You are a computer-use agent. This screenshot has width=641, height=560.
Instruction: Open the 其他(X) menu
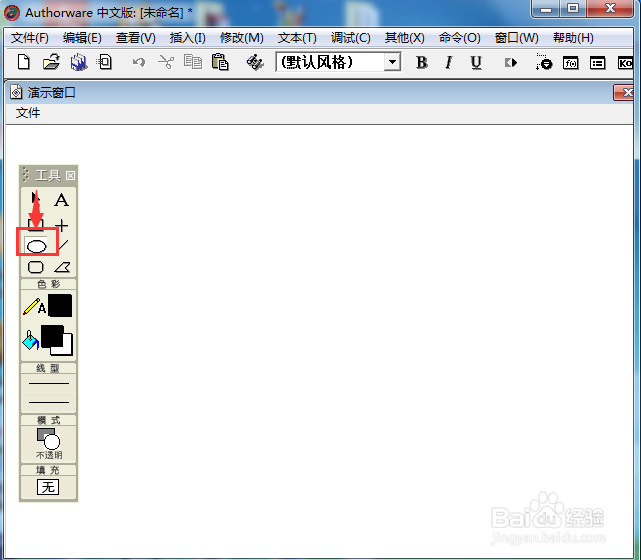tap(405, 38)
